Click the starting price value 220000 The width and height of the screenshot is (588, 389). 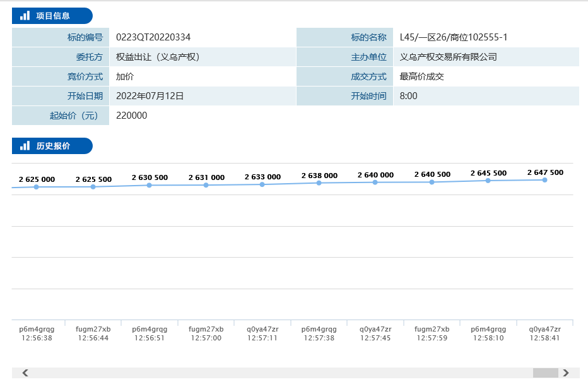(x=132, y=116)
